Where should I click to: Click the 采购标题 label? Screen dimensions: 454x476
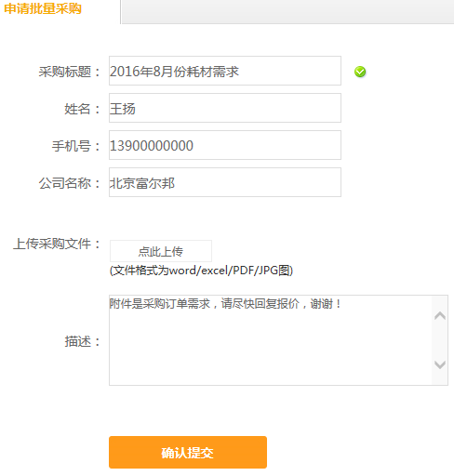pos(70,72)
